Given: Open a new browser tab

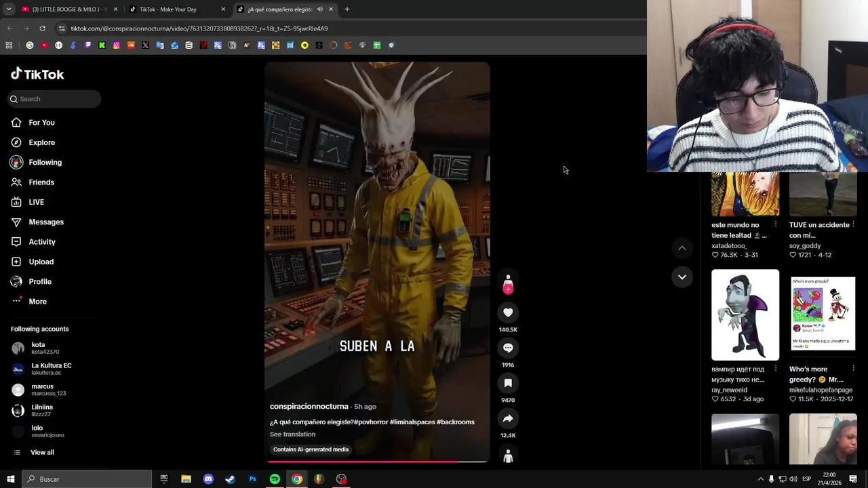Looking at the screenshot, I should point(347,9).
